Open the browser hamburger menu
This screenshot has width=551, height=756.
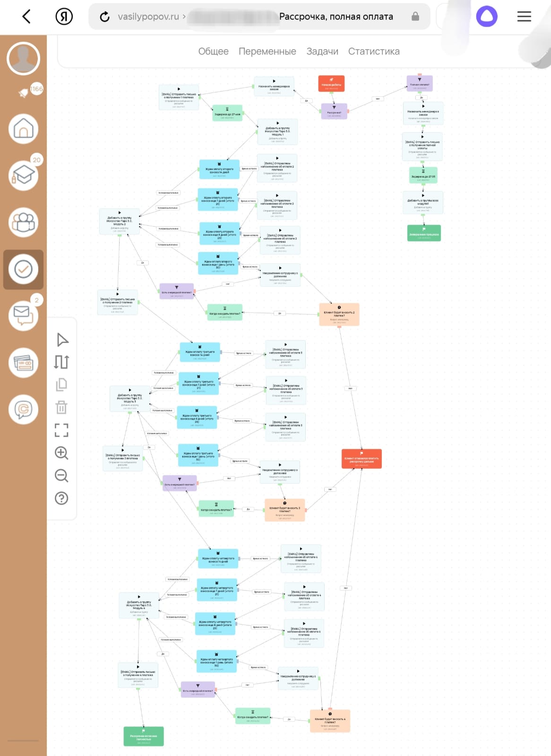pyautogui.click(x=524, y=17)
